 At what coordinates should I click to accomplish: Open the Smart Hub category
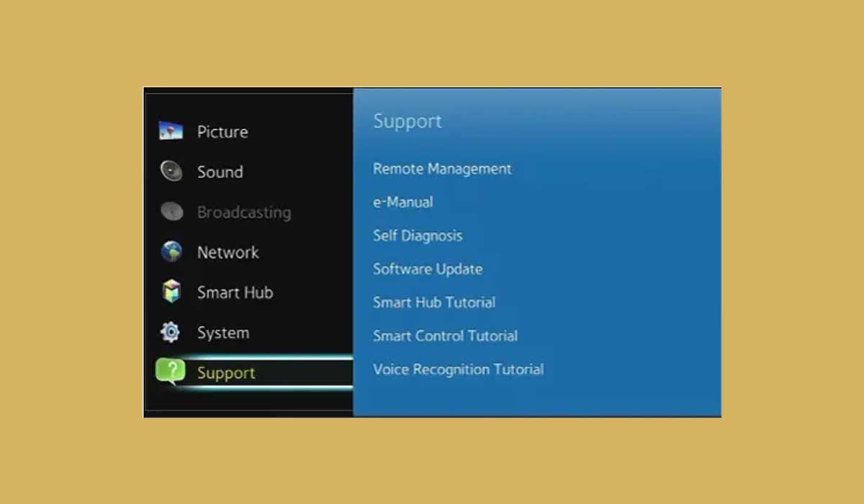point(235,293)
